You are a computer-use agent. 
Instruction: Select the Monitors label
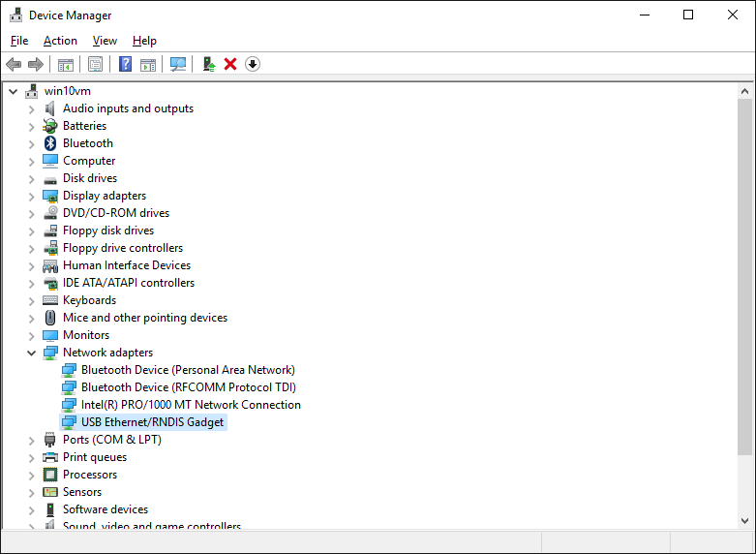click(x=86, y=335)
